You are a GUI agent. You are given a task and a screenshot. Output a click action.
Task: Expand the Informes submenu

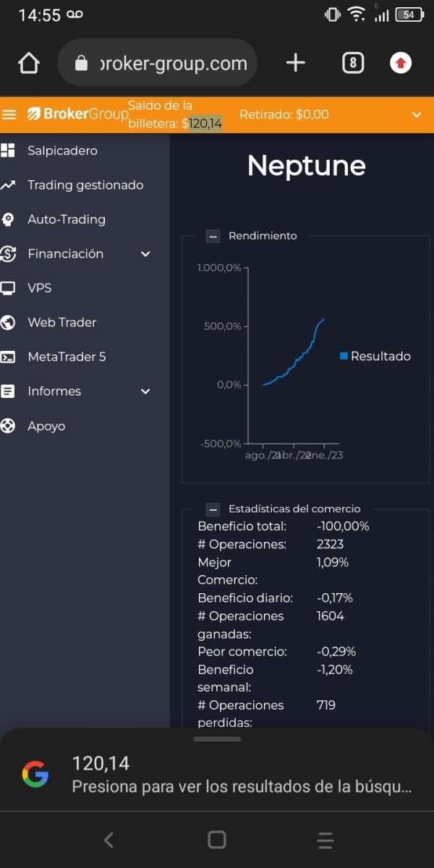[145, 391]
